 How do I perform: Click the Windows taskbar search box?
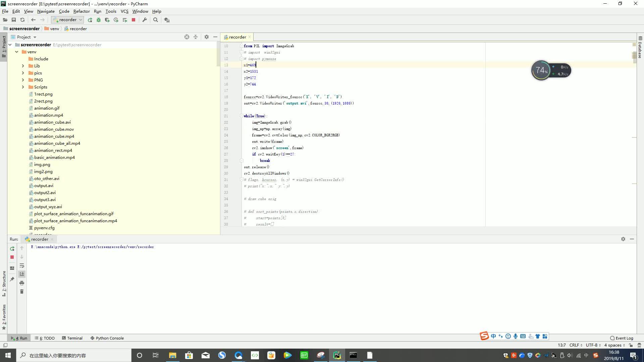(74, 355)
